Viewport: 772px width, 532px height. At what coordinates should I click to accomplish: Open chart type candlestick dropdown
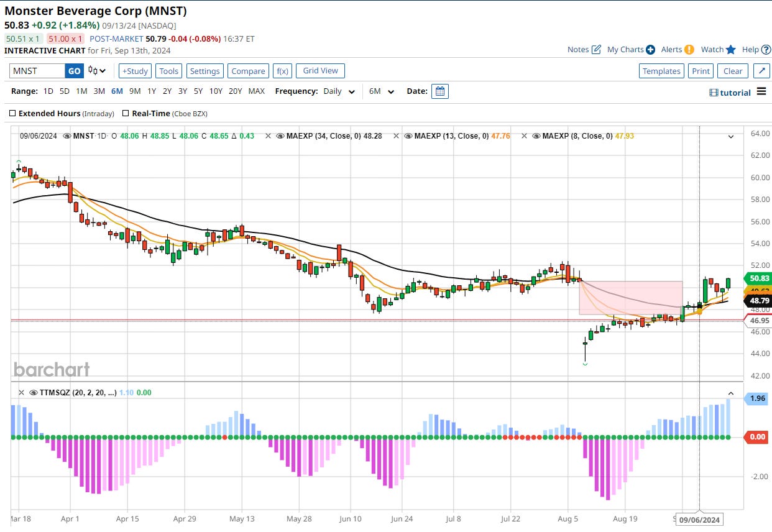pos(97,71)
